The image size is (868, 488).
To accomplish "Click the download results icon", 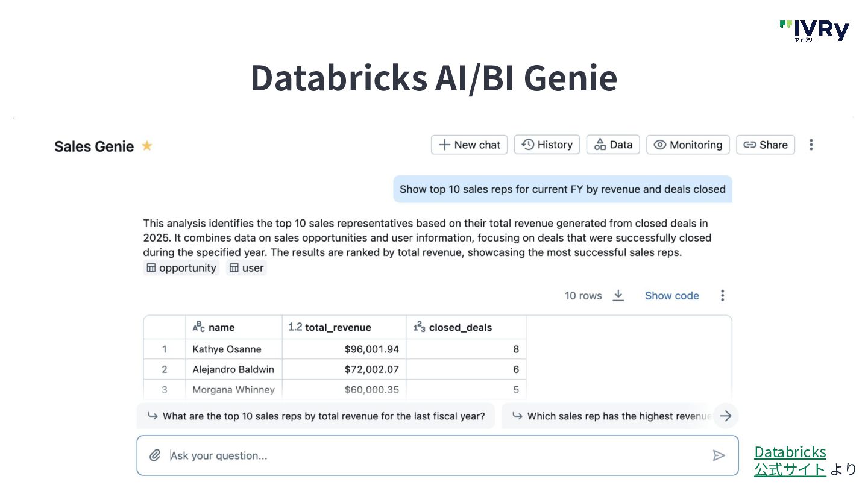I will pyautogui.click(x=618, y=295).
